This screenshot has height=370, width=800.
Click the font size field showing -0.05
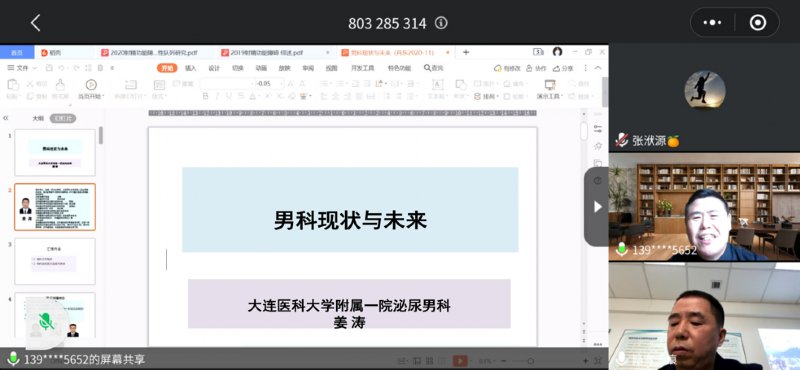click(x=269, y=84)
